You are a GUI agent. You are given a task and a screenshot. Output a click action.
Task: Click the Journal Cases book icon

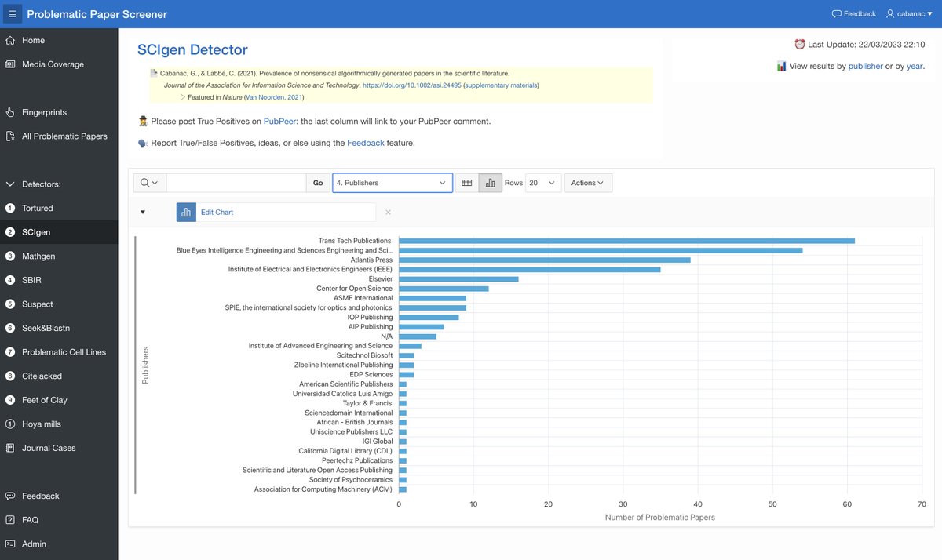pyautogui.click(x=10, y=448)
